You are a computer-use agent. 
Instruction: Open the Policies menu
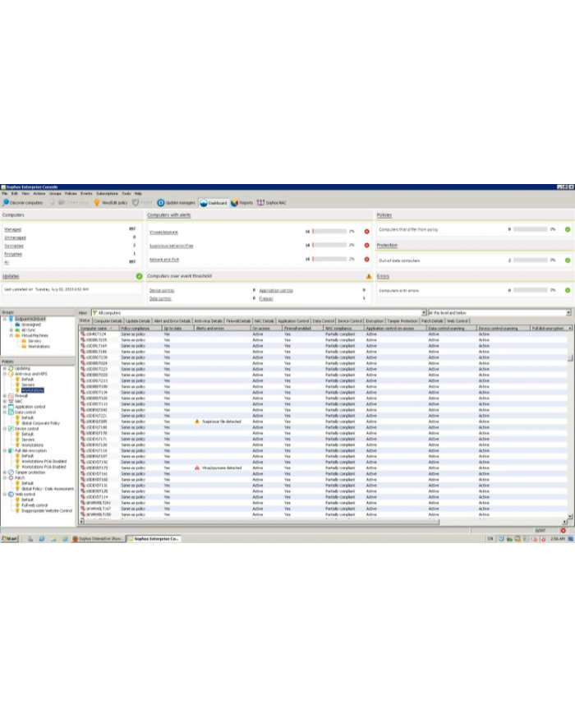[71, 194]
